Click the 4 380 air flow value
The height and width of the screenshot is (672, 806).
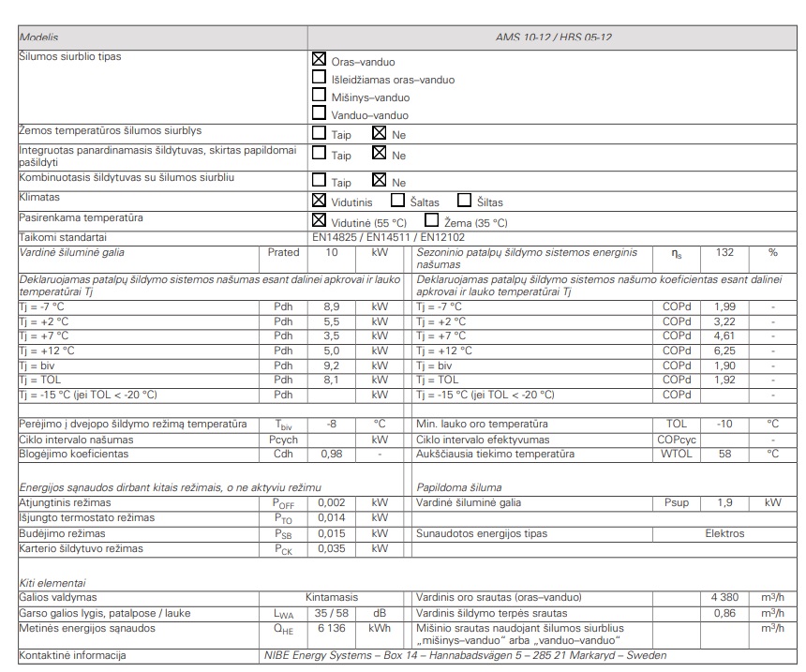click(724, 597)
